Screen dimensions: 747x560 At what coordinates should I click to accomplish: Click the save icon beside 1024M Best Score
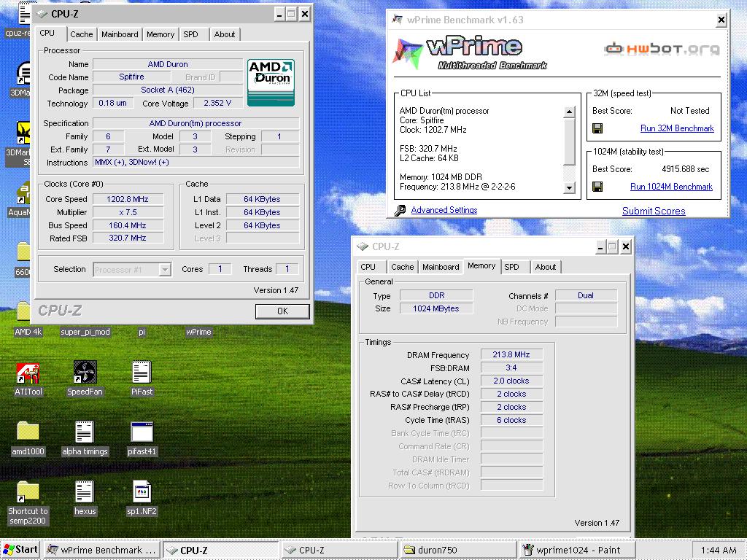[x=597, y=187]
